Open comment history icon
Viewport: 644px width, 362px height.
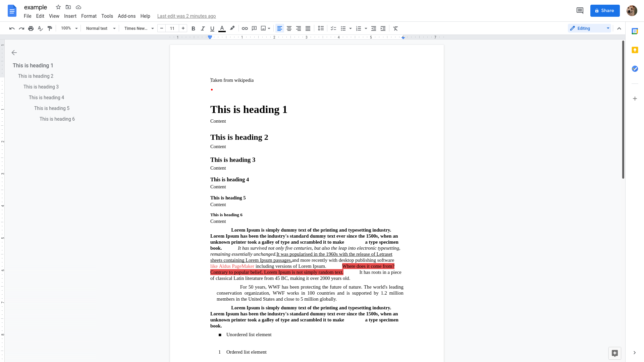pyautogui.click(x=580, y=11)
